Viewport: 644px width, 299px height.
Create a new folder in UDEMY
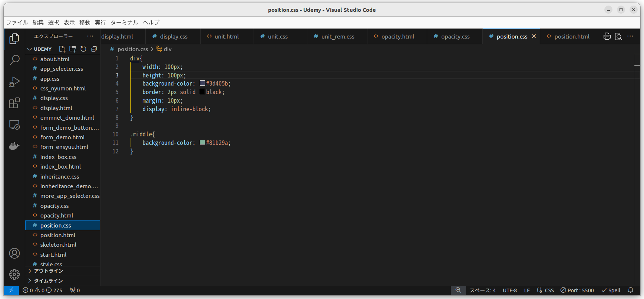pos(73,49)
